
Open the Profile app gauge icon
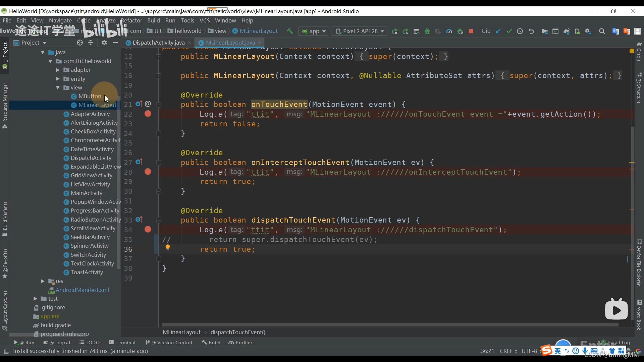tap(449, 31)
